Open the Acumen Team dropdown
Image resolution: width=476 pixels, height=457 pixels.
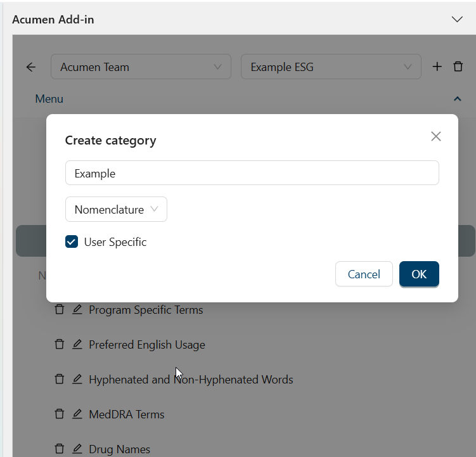(x=141, y=67)
